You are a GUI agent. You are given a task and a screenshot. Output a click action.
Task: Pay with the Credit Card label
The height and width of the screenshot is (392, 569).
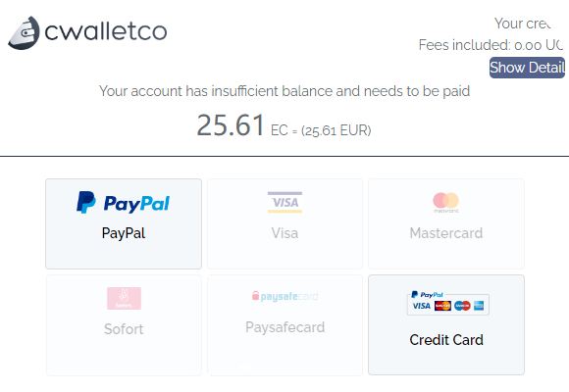point(446,340)
